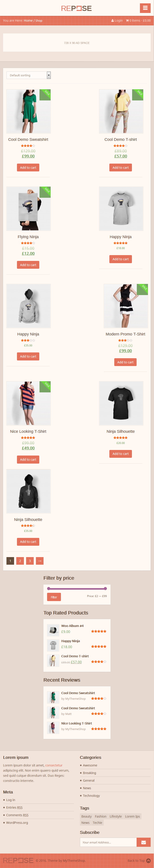This screenshot has width=154, height=868.
Task: Click the Login user icon link
Action: [112, 21]
